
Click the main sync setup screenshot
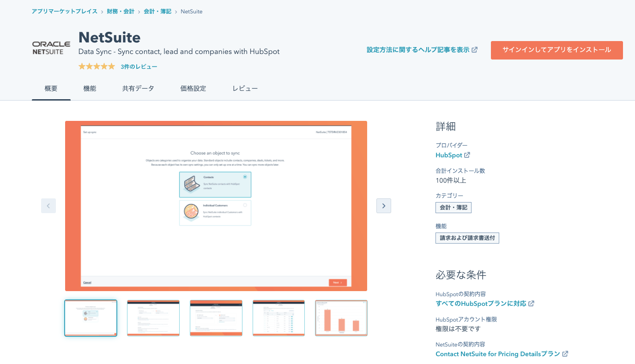(216, 206)
